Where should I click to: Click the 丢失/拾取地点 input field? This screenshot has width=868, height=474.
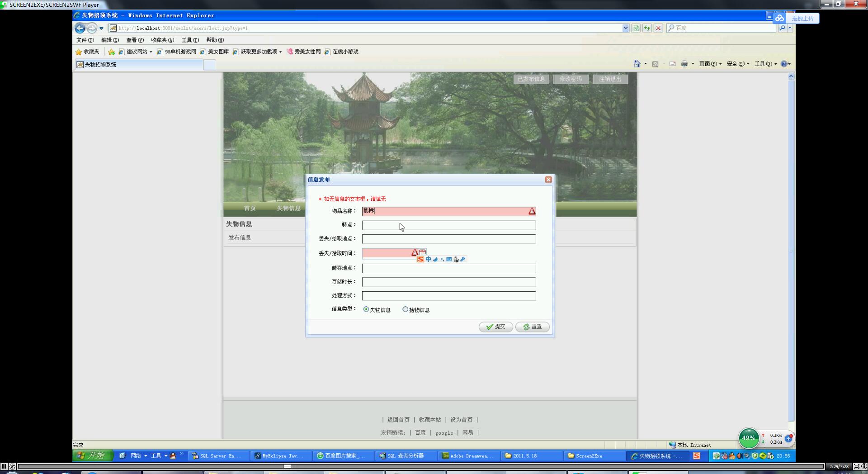(x=449, y=239)
